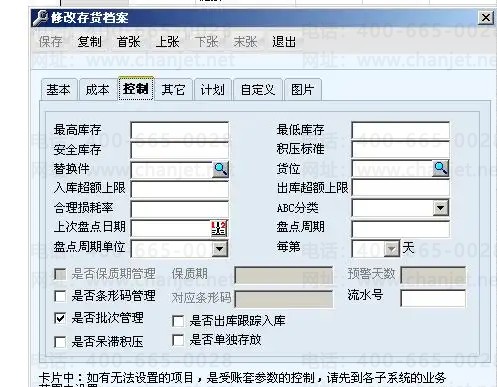497x387 pixels.
Task: Click the 复制 toolbar button
Action: tap(89, 42)
